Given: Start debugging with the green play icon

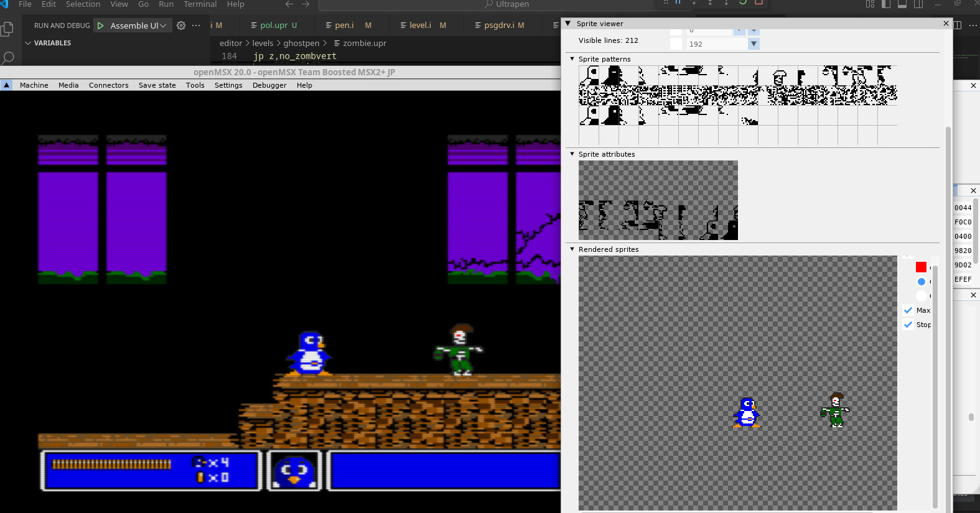Looking at the screenshot, I should point(101,25).
